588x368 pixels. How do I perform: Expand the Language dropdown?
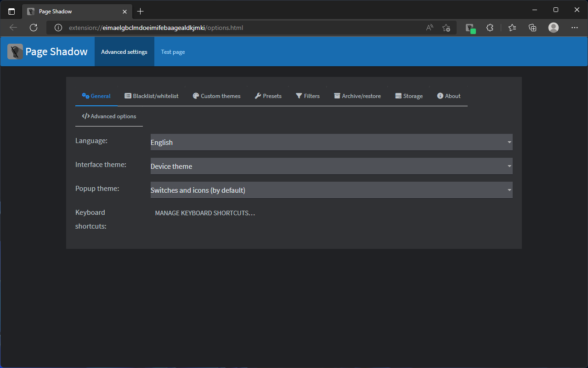point(331,142)
